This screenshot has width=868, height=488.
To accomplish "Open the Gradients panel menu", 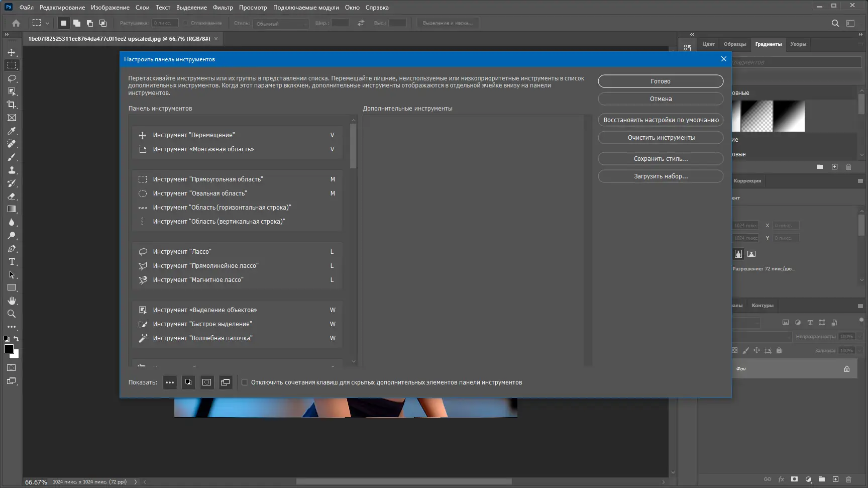I will (x=860, y=44).
